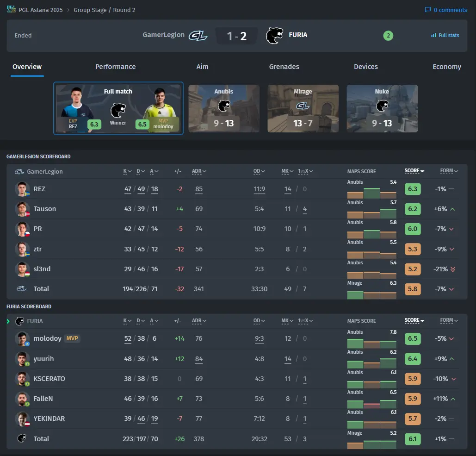Select the Mirage map card

pyautogui.click(x=303, y=108)
